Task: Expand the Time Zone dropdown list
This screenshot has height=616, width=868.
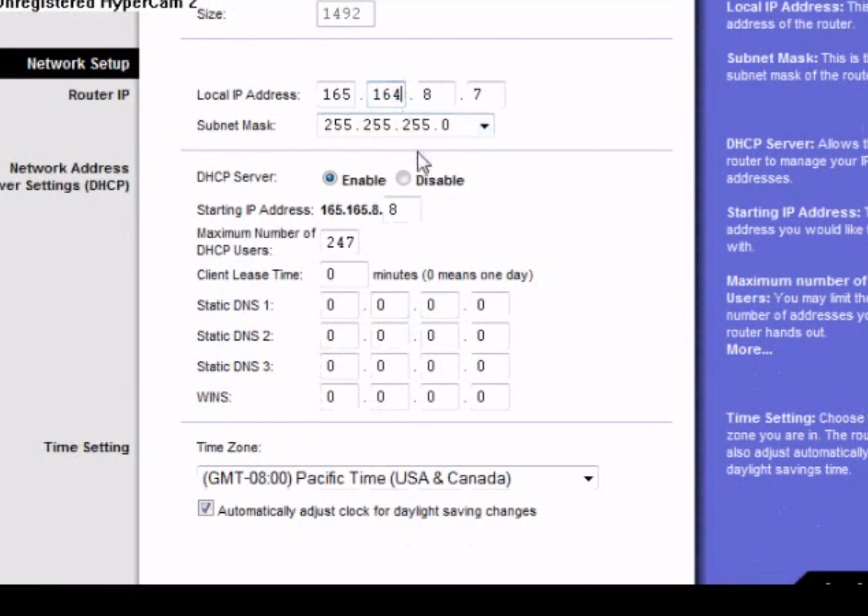Action: tap(588, 479)
